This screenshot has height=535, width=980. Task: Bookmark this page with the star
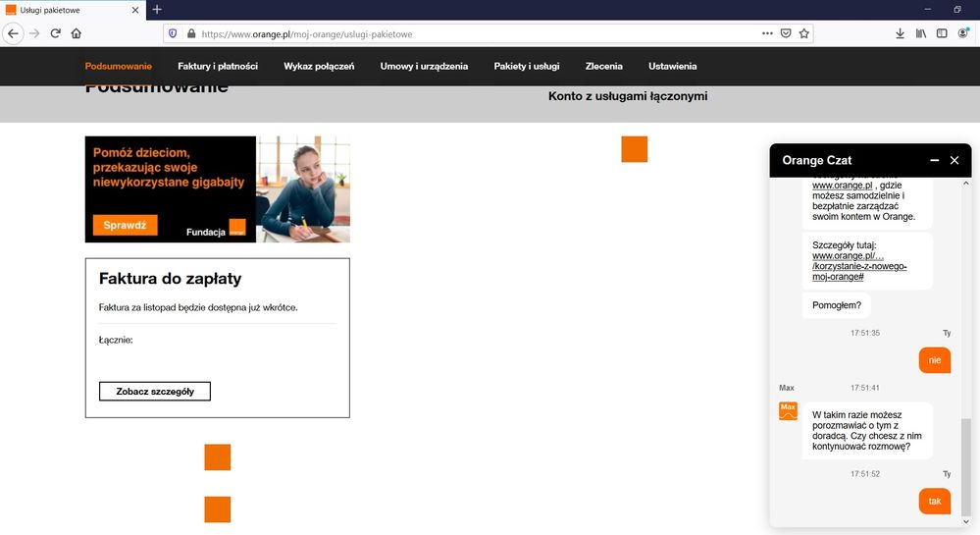click(x=804, y=33)
